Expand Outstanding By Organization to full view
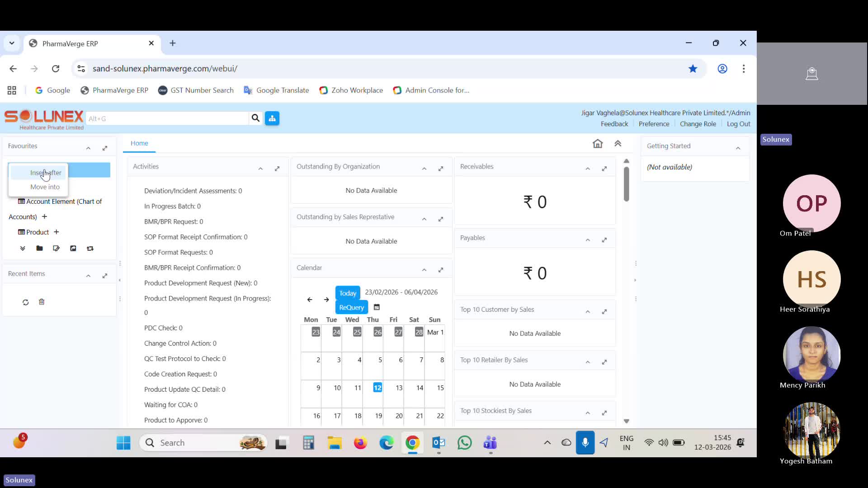This screenshot has height=488, width=868. pos(441,168)
